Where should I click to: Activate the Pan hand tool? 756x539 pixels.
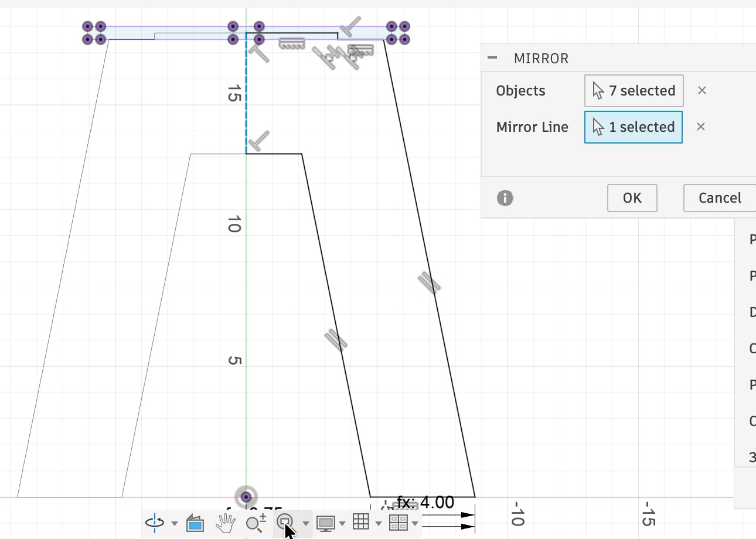tap(225, 523)
